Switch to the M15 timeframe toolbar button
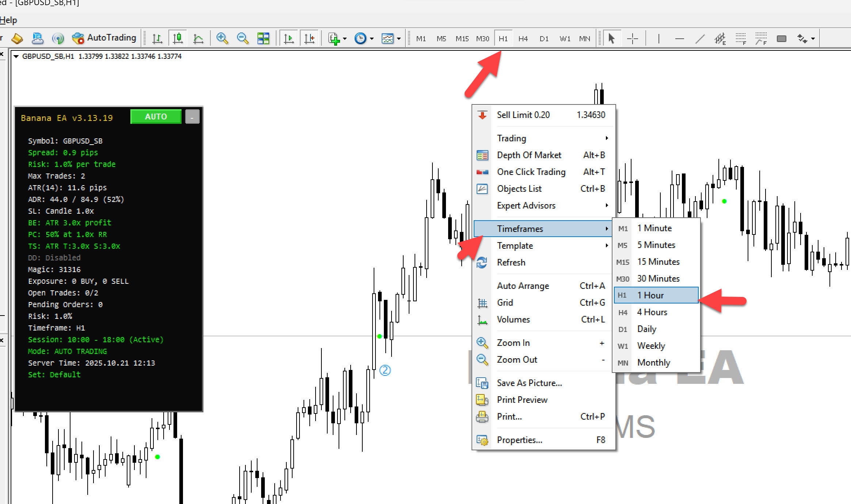 click(x=462, y=38)
